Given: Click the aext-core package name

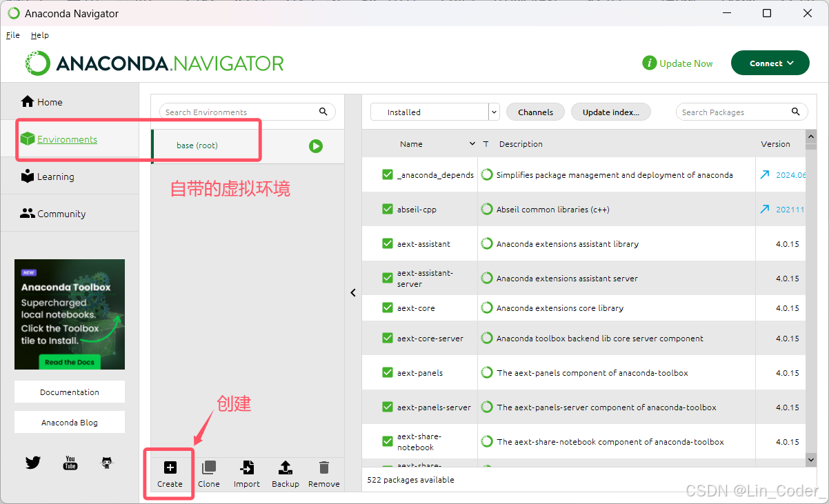Looking at the screenshot, I should click(x=416, y=308).
